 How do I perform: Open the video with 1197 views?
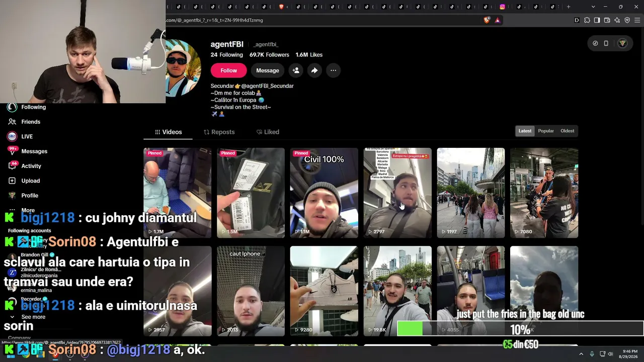[x=471, y=193]
